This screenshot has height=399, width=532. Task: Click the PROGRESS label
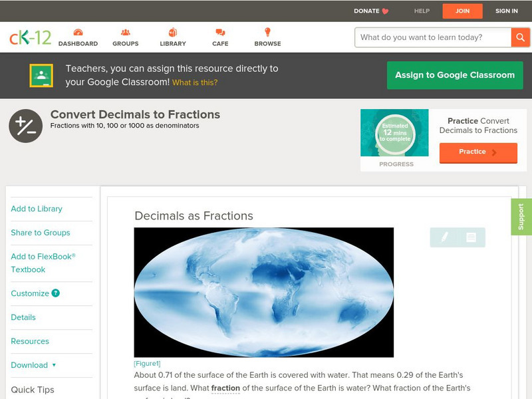pos(396,164)
